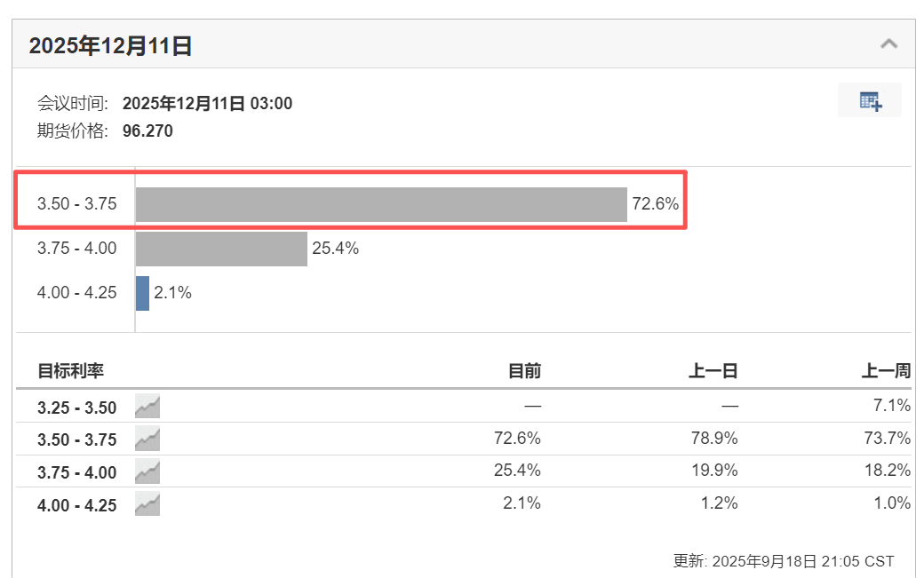Collapse the 2025年12月11日 section chevron

coord(888,44)
